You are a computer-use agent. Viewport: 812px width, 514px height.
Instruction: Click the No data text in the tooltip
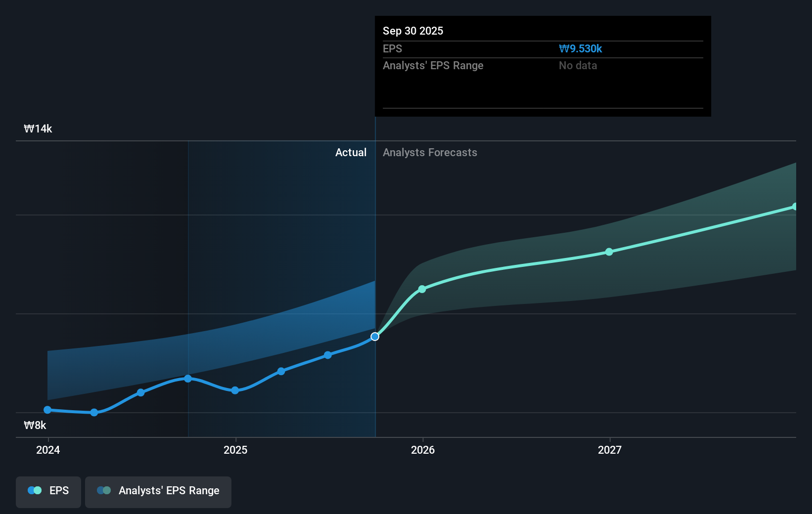click(578, 65)
